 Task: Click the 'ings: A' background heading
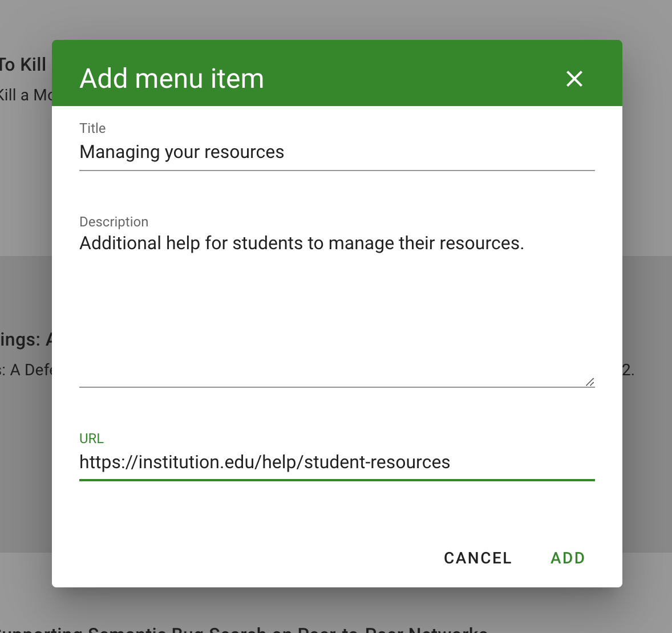(x=25, y=340)
